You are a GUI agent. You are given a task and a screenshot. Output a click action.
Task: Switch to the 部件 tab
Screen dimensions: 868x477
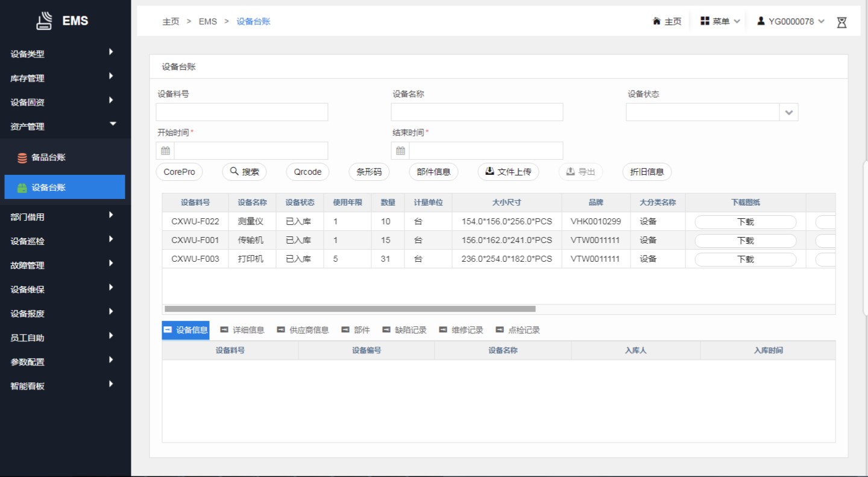point(356,330)
